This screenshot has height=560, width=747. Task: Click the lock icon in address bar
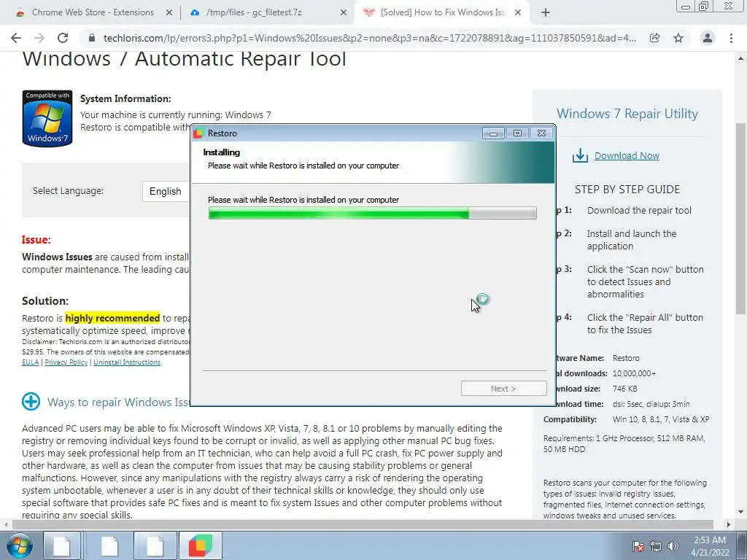92,38
